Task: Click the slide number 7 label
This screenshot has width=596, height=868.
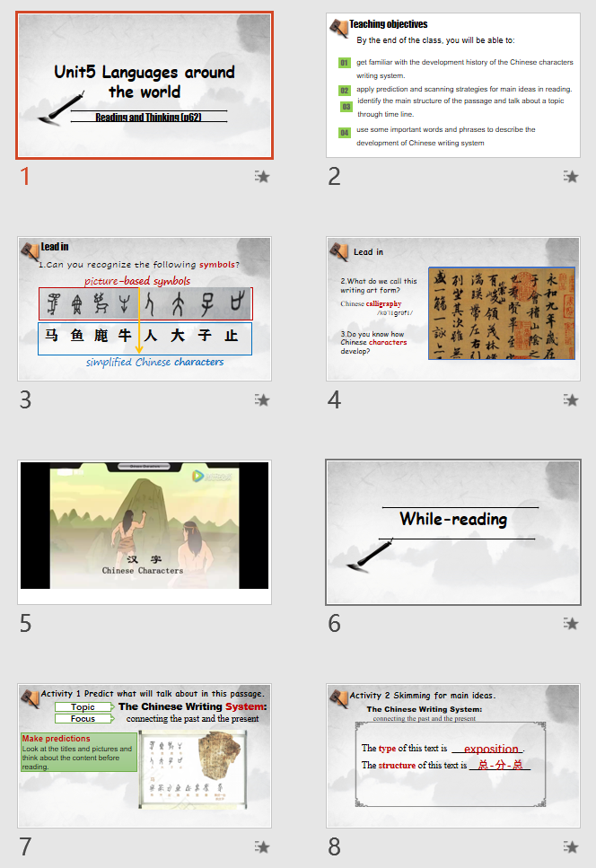Action: pyautogui.click(x=25, y=846)
